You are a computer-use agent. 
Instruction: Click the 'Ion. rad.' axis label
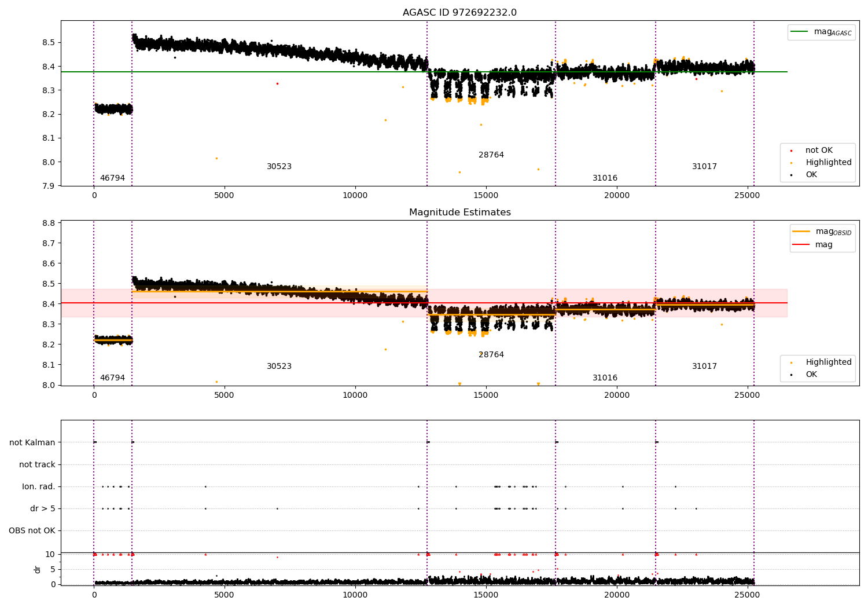point(39,487)
